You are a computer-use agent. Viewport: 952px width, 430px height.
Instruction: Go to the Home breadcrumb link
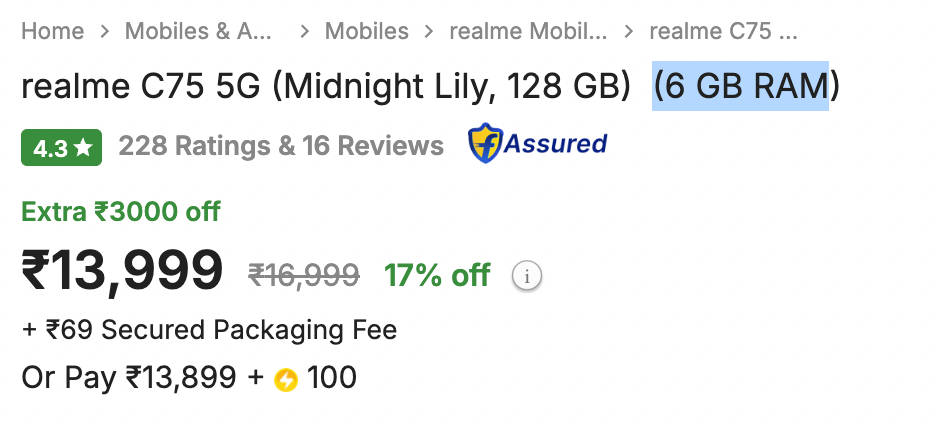coord(53,31)
